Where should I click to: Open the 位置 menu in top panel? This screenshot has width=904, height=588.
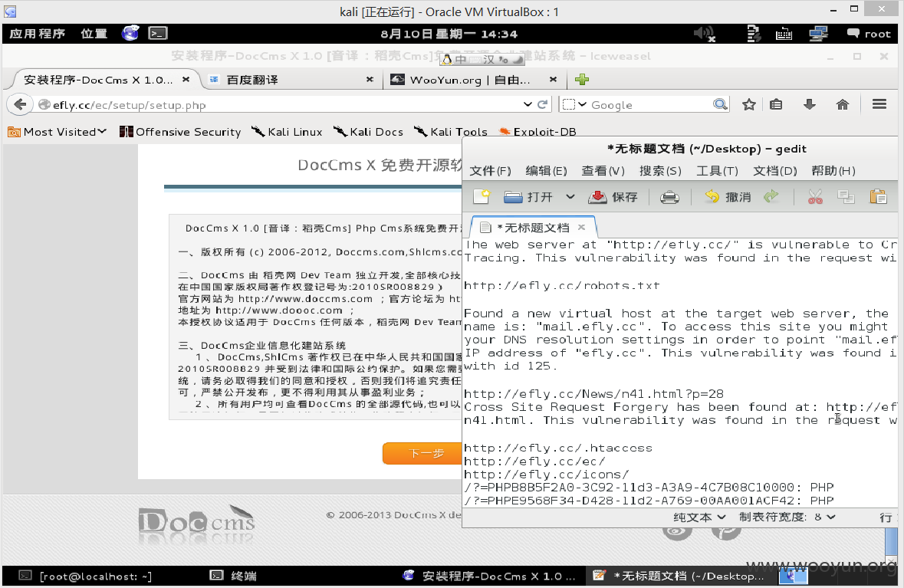94,34
